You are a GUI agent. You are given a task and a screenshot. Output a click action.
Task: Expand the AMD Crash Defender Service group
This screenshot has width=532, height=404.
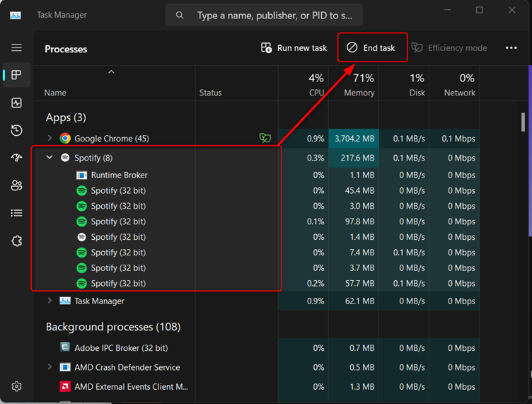tap(50, 367)
